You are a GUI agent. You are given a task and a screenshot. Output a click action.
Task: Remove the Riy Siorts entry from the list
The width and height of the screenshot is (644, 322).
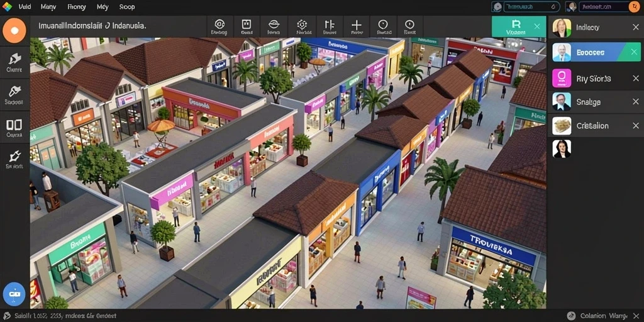point(635,78)
